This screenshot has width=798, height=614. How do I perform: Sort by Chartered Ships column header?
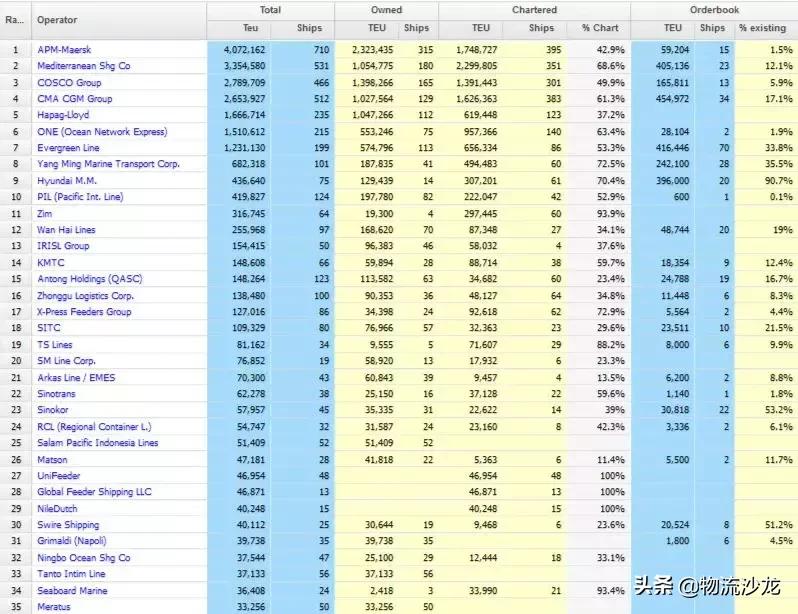tap(534, 29)
